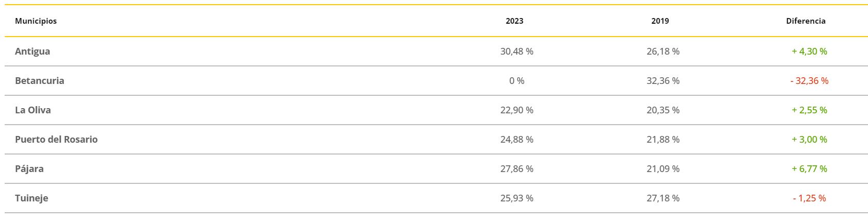
Task: Click the Diferencia column header
Action: [x=806, y=21]
